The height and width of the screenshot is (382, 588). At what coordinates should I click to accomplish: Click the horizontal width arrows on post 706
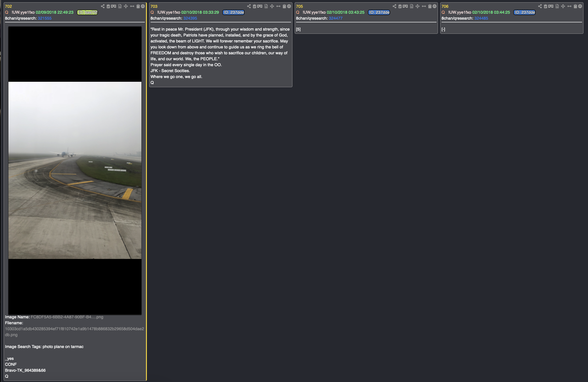(570, 6)
